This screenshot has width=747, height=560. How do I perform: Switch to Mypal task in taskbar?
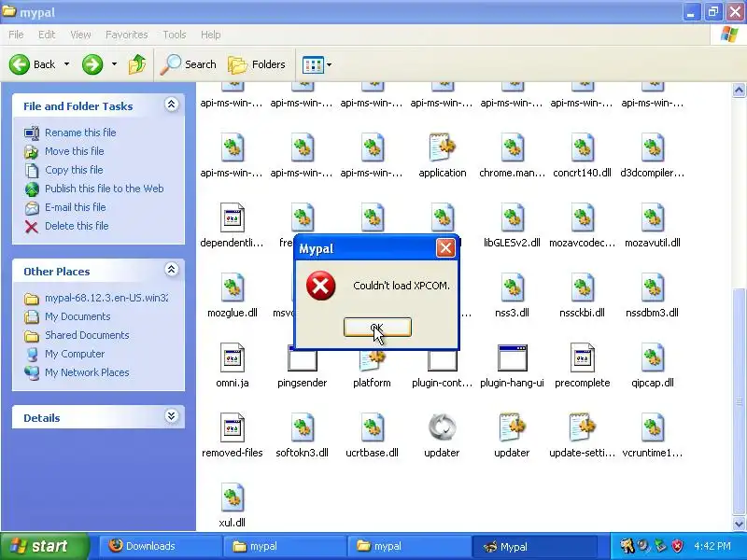(533, 546)
